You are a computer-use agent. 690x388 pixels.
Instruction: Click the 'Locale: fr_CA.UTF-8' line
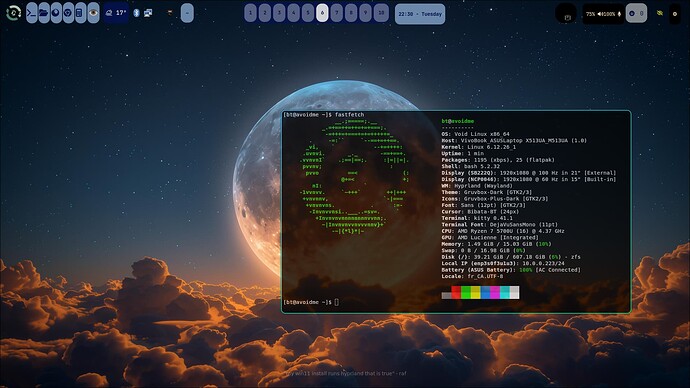click(x=472, y=276)
